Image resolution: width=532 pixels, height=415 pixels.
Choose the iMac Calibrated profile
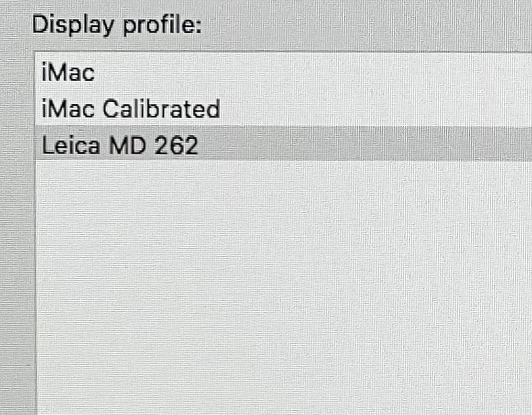click(130, 109)
